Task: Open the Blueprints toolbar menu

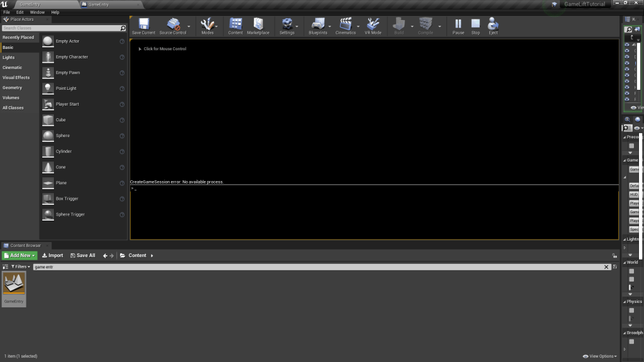Action: pos(318,26)
